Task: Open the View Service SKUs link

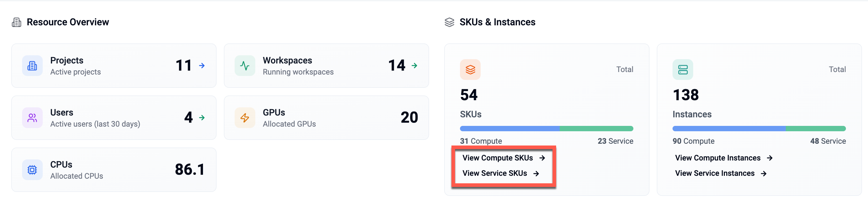Action: pos(500,173)
